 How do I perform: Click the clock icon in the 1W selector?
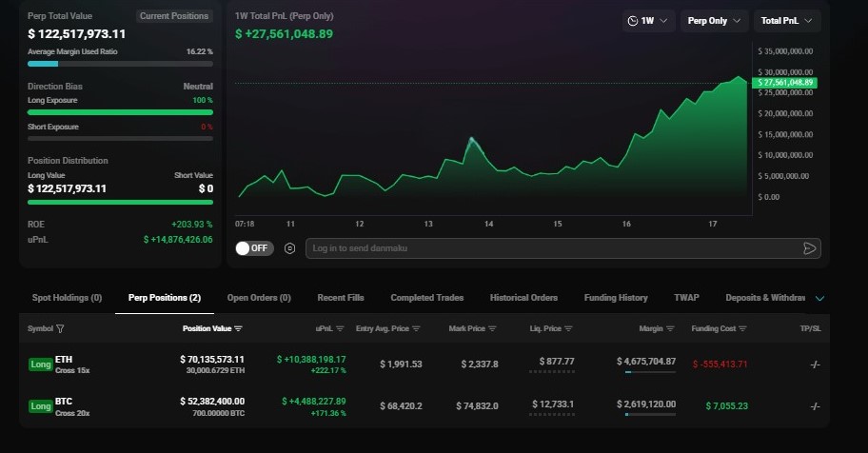(633, 21)
